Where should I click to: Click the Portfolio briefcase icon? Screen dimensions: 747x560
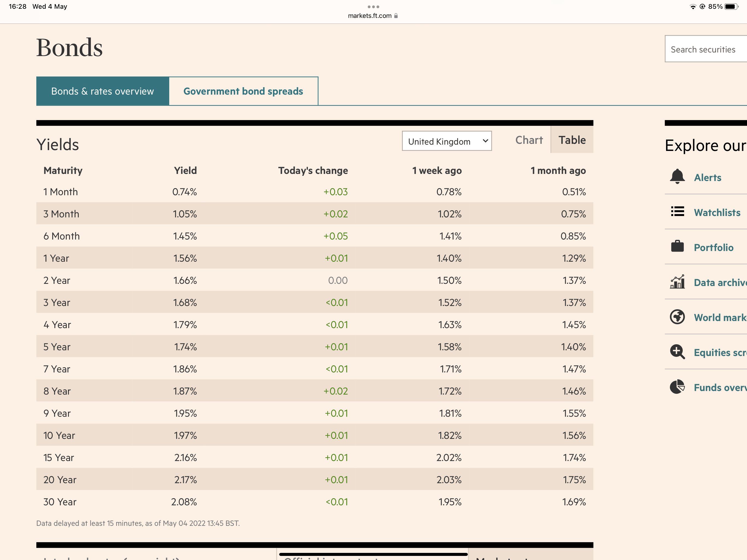(x=677, y=246)
